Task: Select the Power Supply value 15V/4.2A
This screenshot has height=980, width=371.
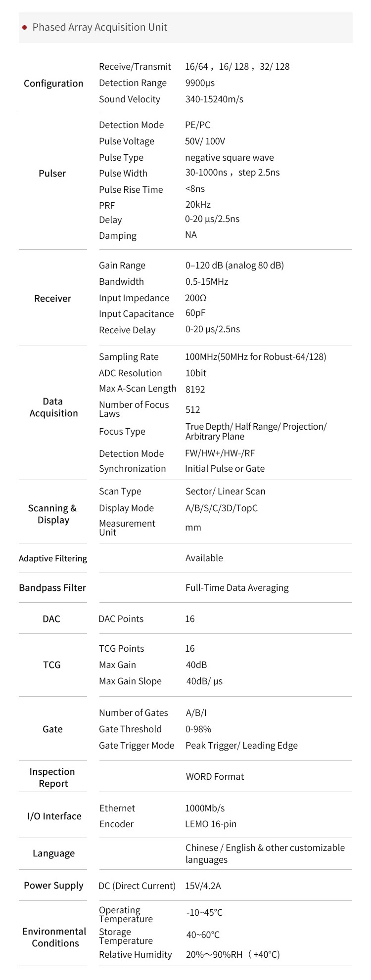Action: coord(203,886)
